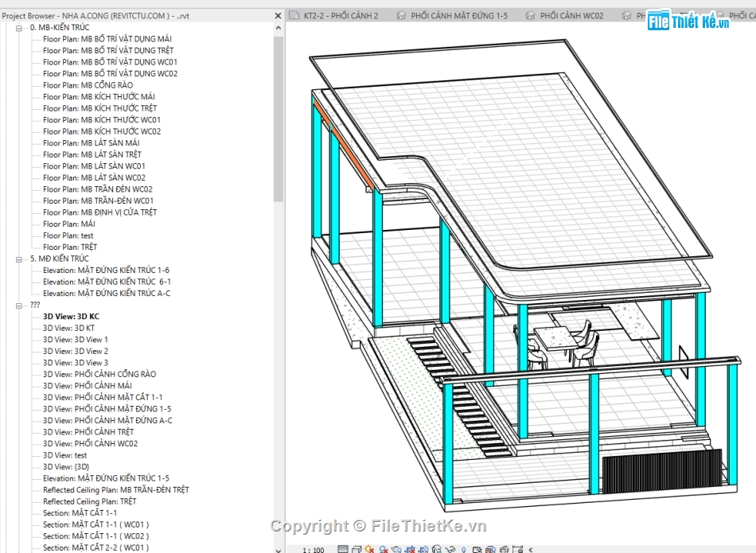This screenshot has height=553, width=756.
Task: Open the Show Rendering Dialog teapot icon
Action: 397,549
